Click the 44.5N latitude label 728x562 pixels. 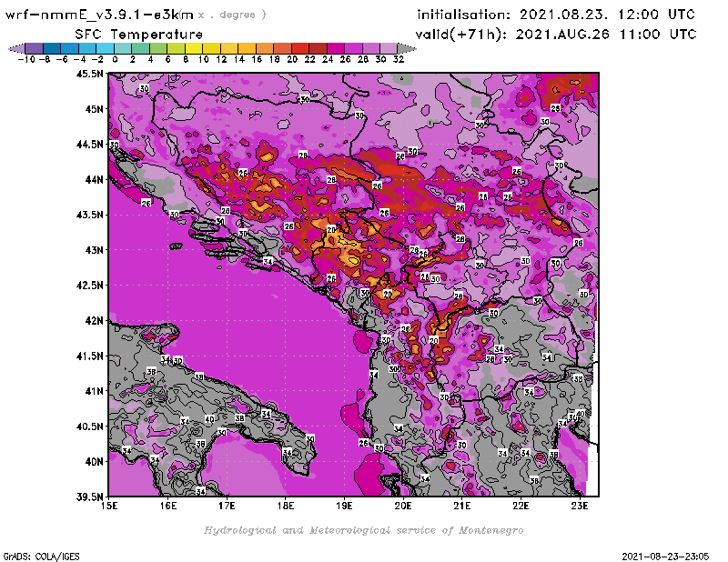(89, 144)
